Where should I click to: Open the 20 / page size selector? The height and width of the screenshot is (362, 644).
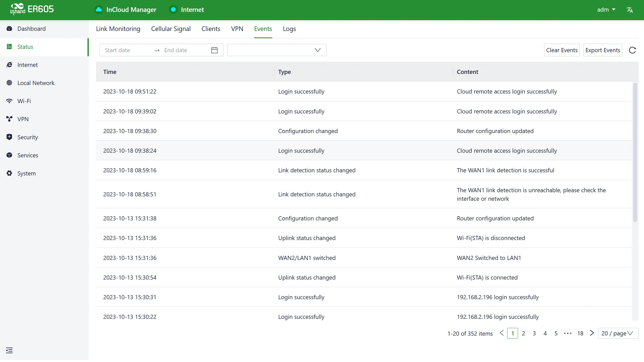point(618,333)
